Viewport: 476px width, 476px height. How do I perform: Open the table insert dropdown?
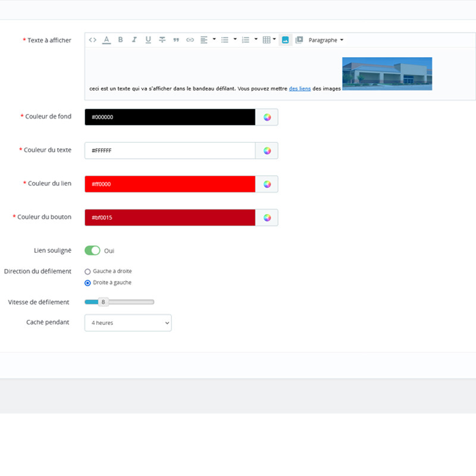pos(269,40)
